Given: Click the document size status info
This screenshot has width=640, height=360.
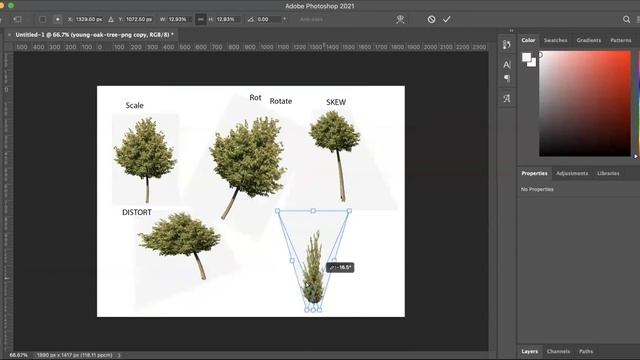Looking at the screenshot, I should pyautogui.click(x=74, y=355).
